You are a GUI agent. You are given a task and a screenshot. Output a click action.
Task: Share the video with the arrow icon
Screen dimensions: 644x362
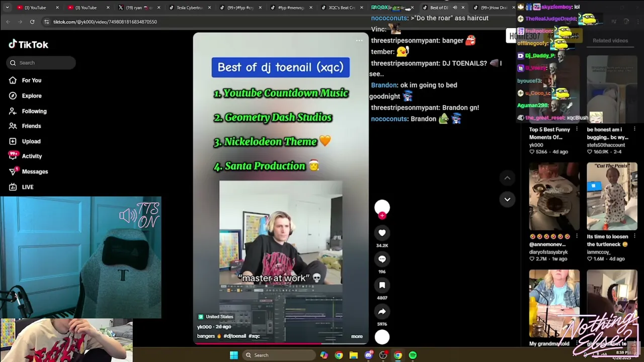tap(382, 311)
